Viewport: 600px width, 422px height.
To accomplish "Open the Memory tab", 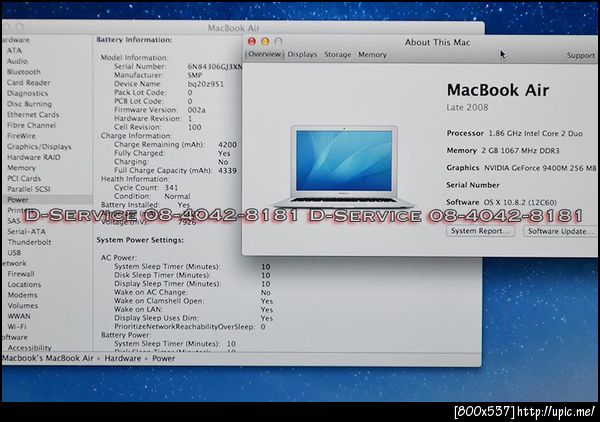I will pos(372,54).
